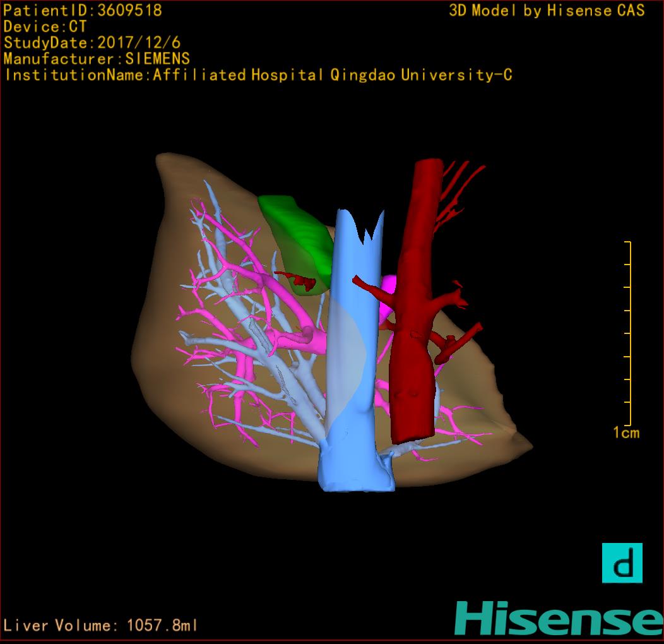The width and height of the screenshot is (664, 644).
Task: Click the teal 'd' panel label
Action: [x=622, y=563]
